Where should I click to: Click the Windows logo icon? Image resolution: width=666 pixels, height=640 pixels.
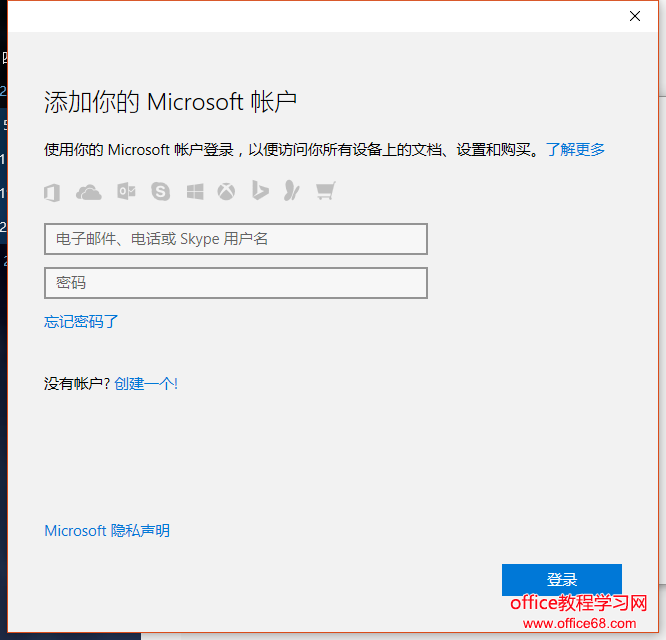[x=195, y=192]
